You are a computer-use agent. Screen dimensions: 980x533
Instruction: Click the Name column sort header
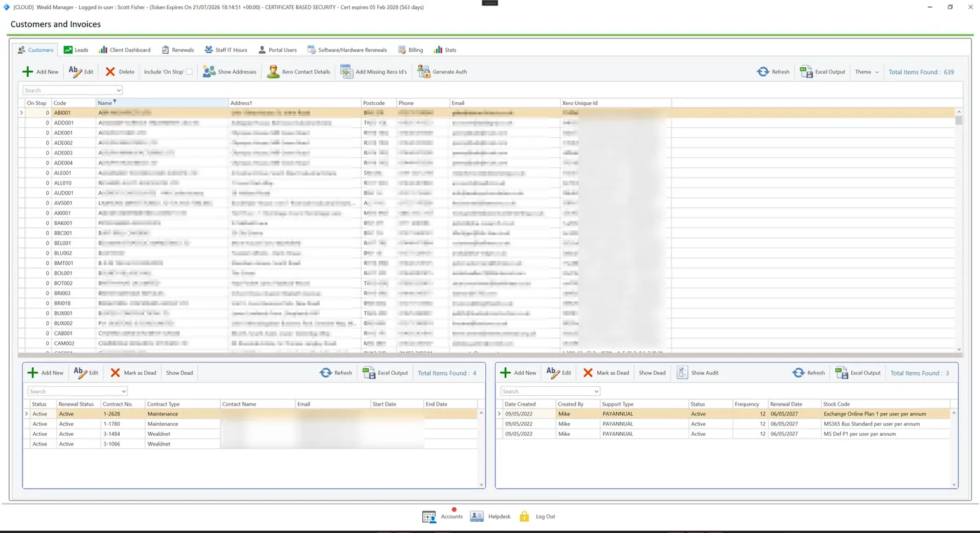[162, 103]
